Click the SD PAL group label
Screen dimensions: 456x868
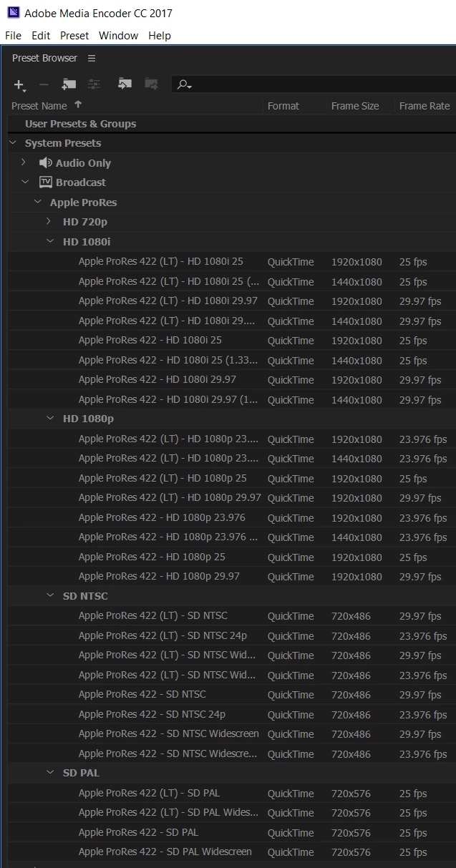[x=81, y=773]
